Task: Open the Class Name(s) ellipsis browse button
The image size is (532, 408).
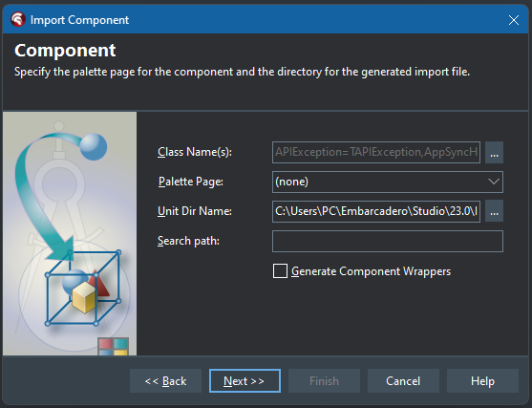Action: pos(494,153)
